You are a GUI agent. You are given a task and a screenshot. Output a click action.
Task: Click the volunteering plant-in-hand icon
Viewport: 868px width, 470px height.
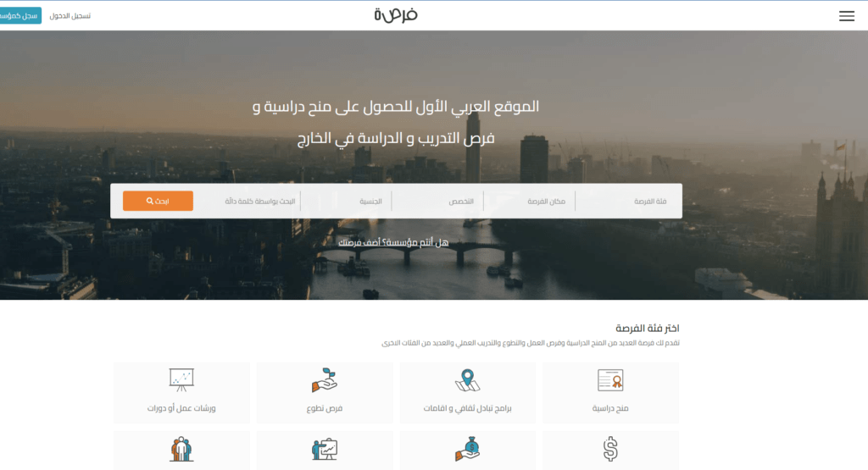[x=325, y=381]
